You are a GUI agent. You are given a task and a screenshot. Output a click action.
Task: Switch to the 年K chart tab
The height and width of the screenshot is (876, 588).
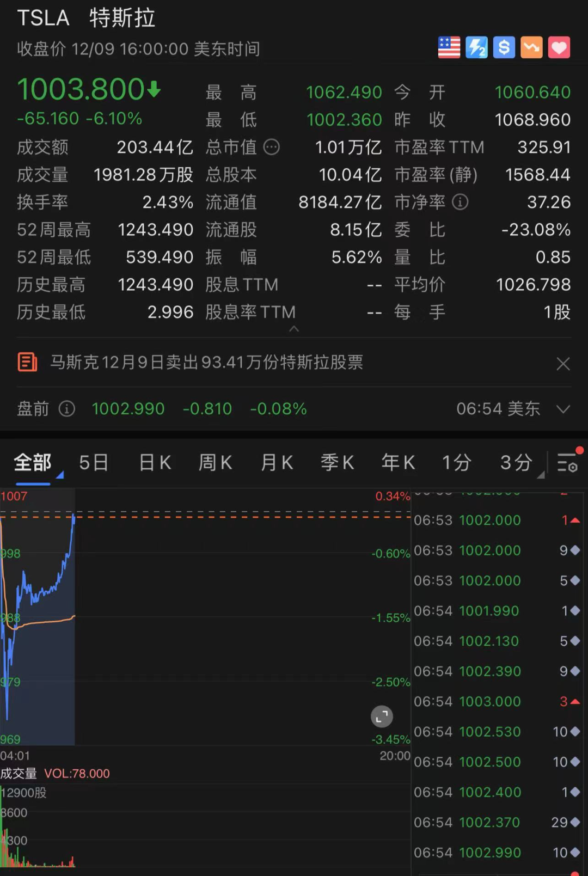(x=399, y=462)
